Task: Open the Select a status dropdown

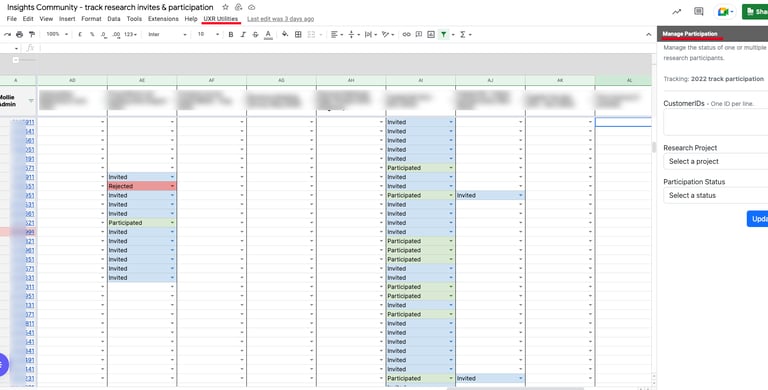Action: click(716, 195)
